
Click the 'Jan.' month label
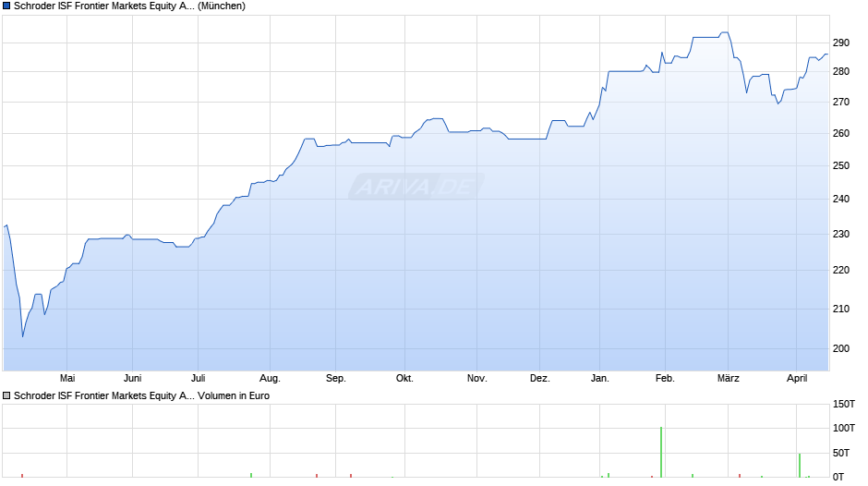(599, 378)
